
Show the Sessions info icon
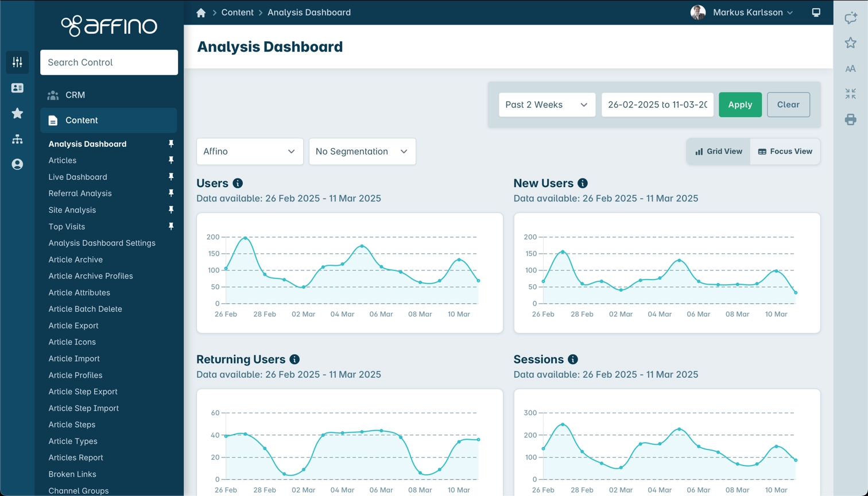click(x=573, y=359)
